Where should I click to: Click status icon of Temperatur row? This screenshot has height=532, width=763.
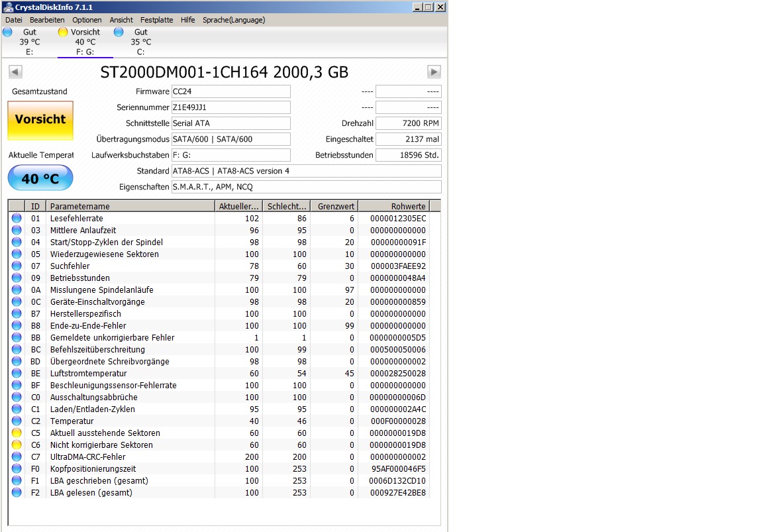(17, 421)
